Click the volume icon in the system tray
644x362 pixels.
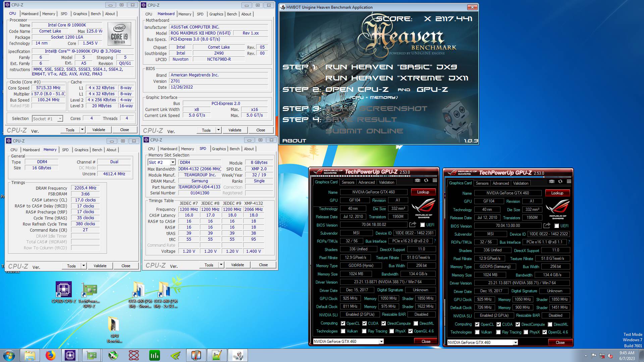click(x=610, y=356)
